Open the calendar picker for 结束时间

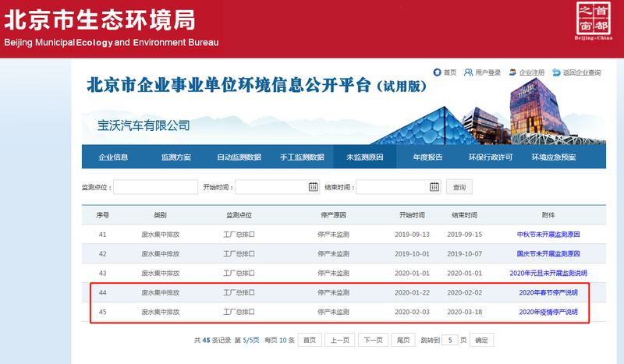[x=434, y=187]
